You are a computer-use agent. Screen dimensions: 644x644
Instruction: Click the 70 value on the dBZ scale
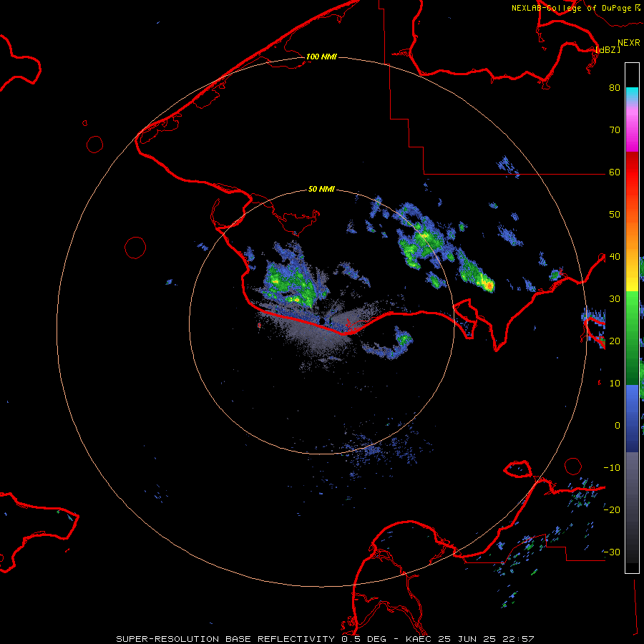[x=615, y=130]
